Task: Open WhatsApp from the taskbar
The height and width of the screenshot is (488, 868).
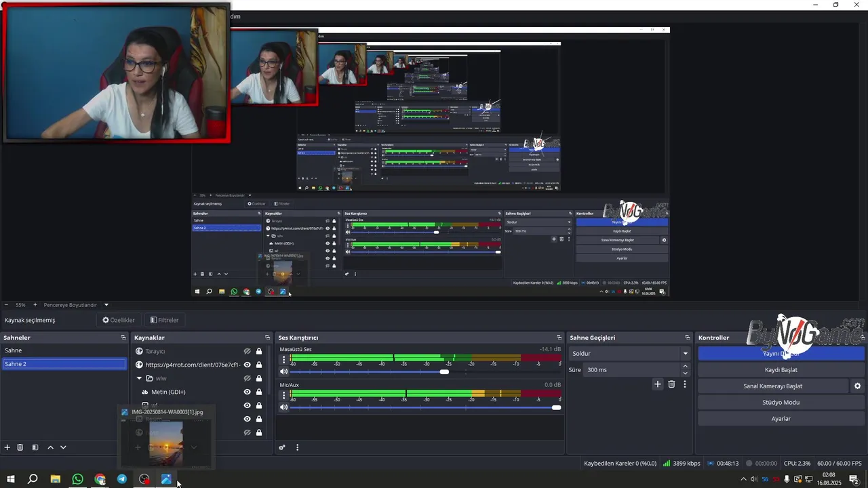Action: (77, 479)
